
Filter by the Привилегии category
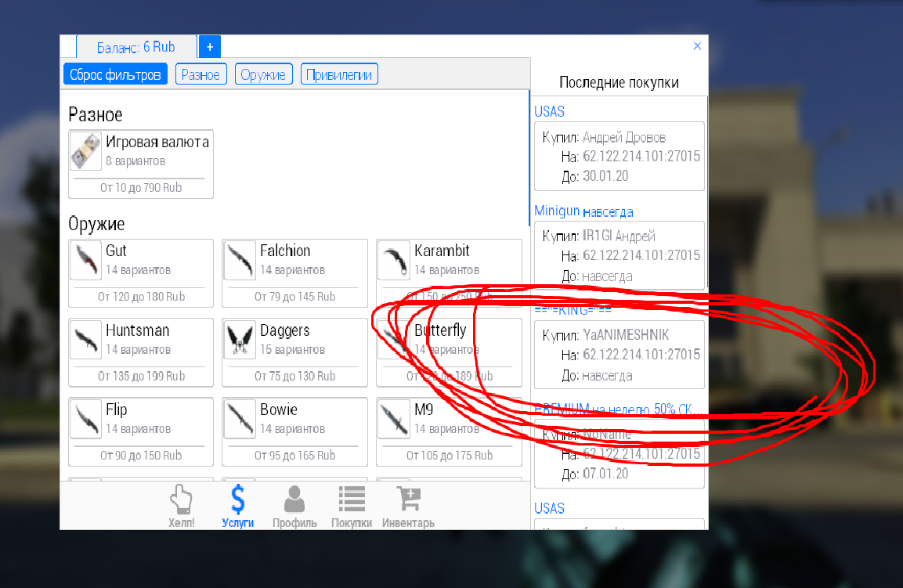click(x=339, y=74)
